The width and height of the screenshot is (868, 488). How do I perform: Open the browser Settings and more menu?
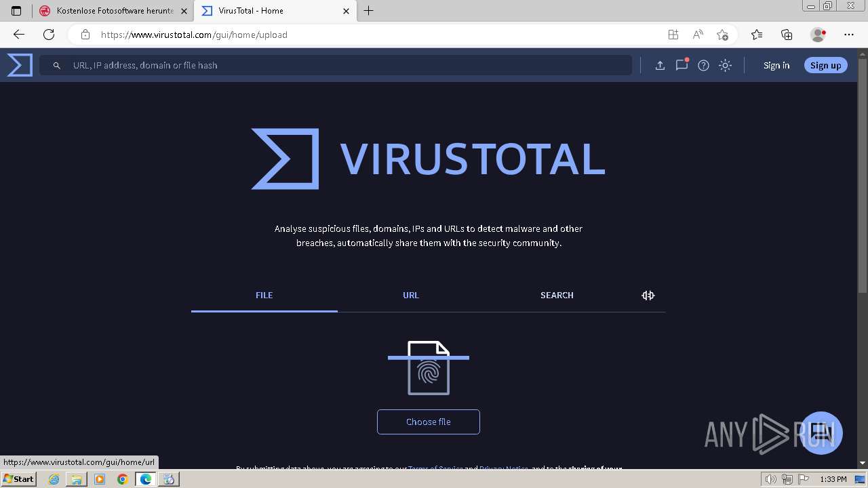[x=849, y=35]
